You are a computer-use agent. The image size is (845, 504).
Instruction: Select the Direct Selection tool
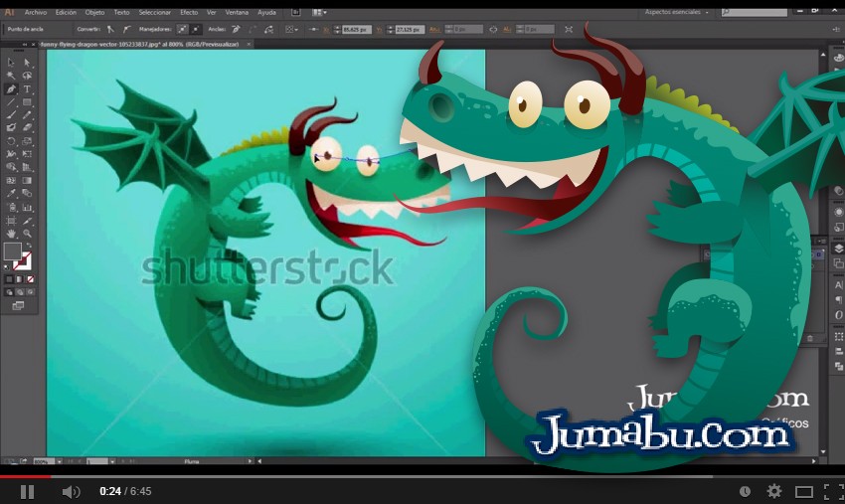(27, 63)
